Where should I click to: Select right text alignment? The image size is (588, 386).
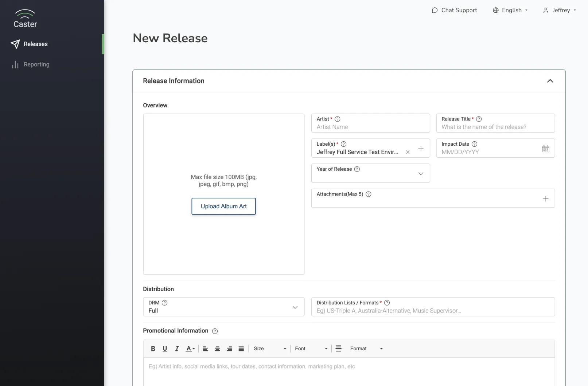point(229,348)
